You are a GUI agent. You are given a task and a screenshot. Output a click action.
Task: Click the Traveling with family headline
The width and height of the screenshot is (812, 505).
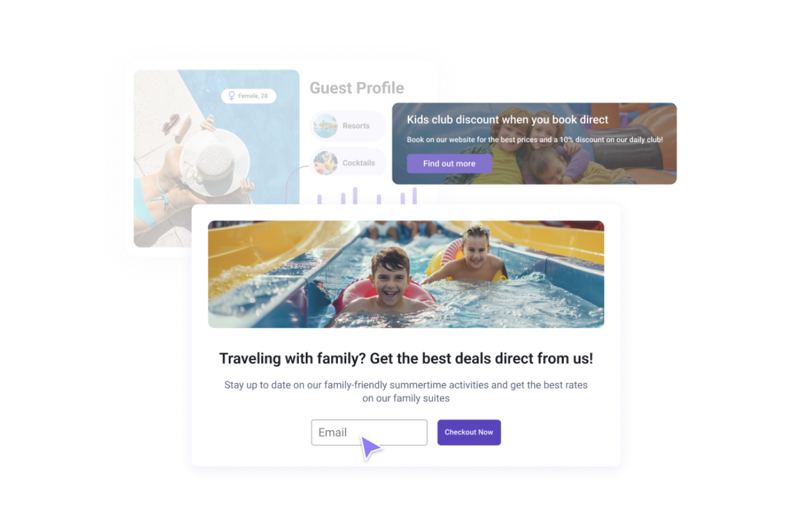pyautogui.click(x=406, y=358)
